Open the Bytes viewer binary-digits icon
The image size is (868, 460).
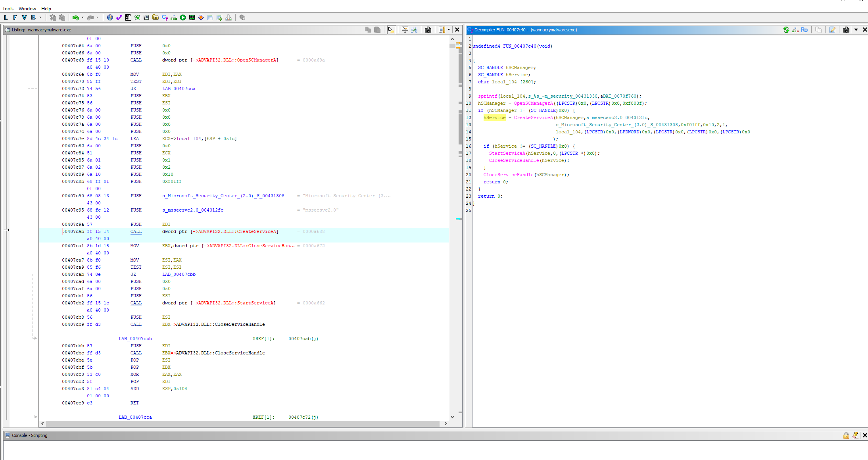click(128, 17)
